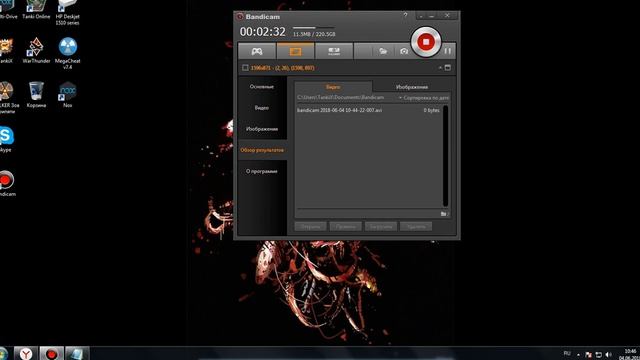The image size is (640, 360).
Task: Open Yandex browser from taskbar
Action: click(26, 353)
